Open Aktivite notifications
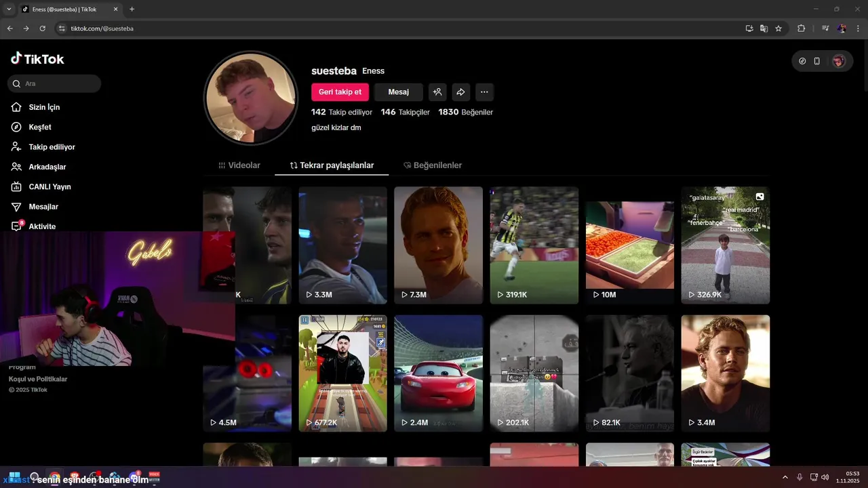868x488 pixels. [x=42, y=226]
